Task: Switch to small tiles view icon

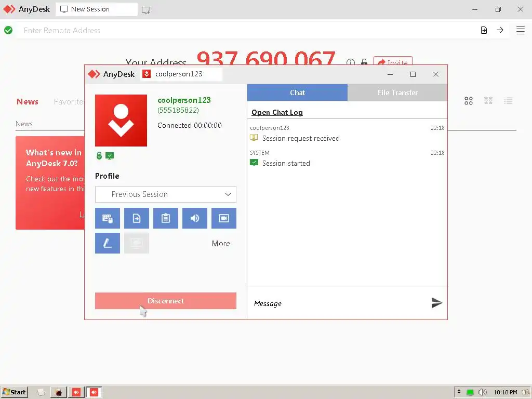Action: [x=488, y=101]
